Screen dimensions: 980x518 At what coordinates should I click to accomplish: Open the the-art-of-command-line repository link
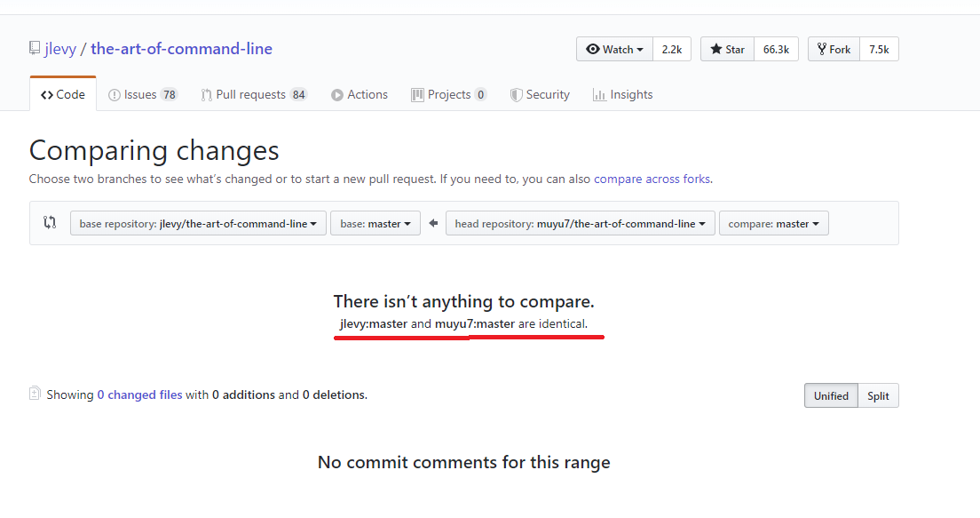tap(181, 49)
